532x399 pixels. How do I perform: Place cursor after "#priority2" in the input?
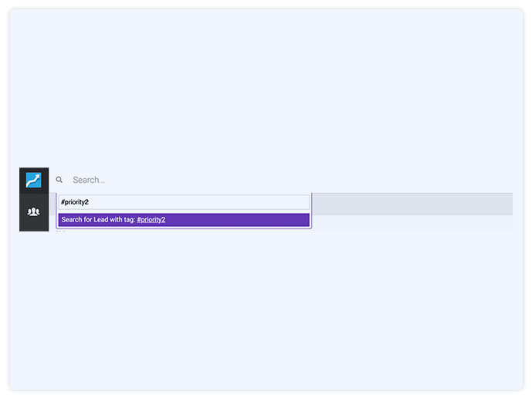(90, 202)
